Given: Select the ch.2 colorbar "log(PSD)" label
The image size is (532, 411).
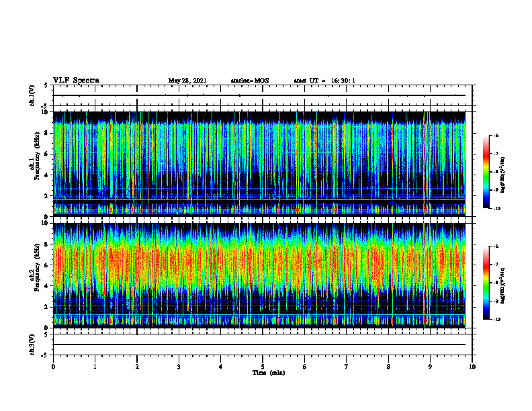Looking at the screenshot, I should click(x=503, y=285).
